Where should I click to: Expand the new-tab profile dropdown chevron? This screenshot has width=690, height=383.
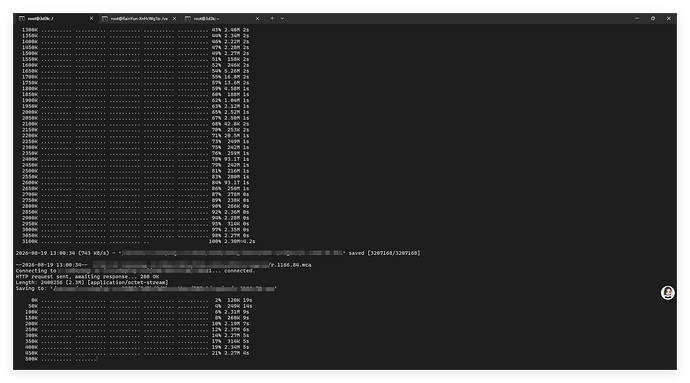(283, 18)
